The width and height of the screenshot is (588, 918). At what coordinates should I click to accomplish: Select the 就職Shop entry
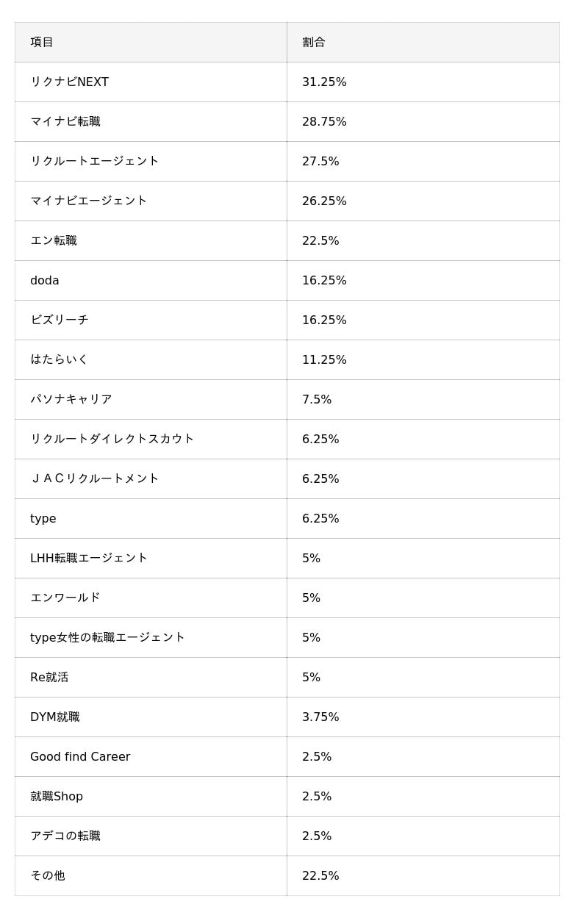(x=57, y=796)
